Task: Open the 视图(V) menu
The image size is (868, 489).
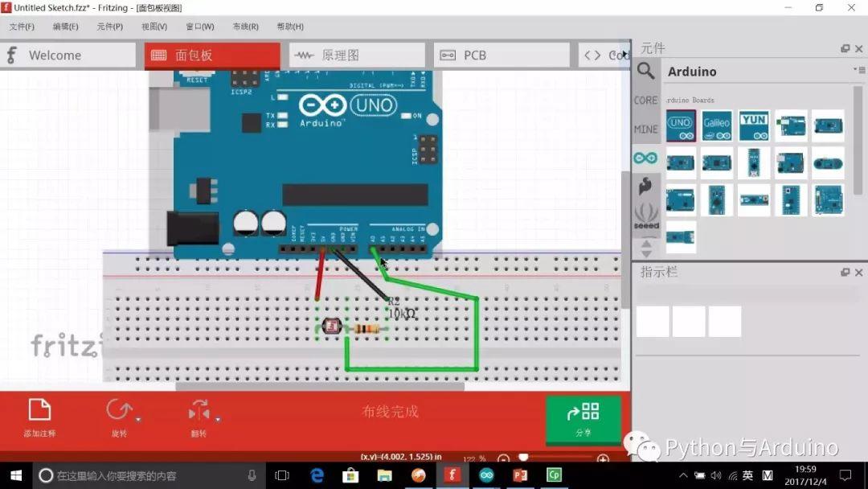Action: 154,27
